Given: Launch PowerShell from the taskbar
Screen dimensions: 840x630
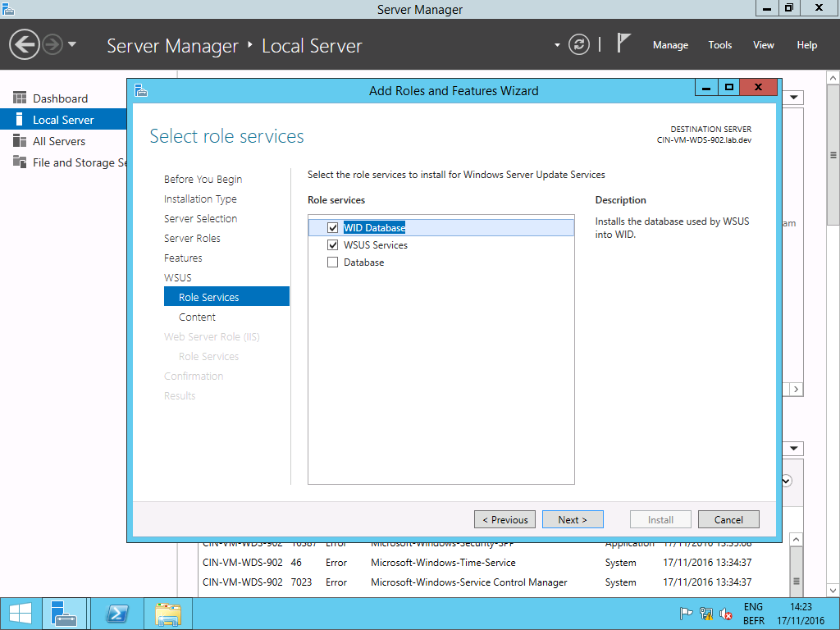Looking at the screenshot, I should pos(116,614).
